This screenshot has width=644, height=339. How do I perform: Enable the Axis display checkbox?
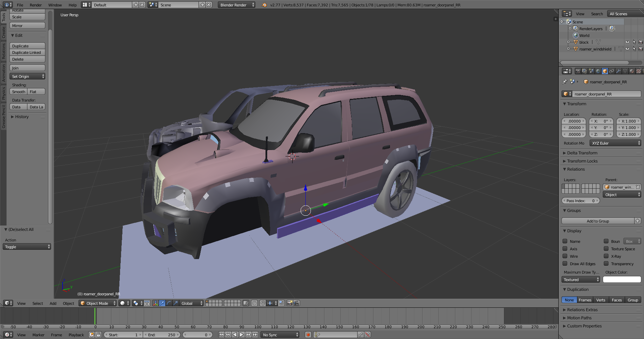pos(565,249)
